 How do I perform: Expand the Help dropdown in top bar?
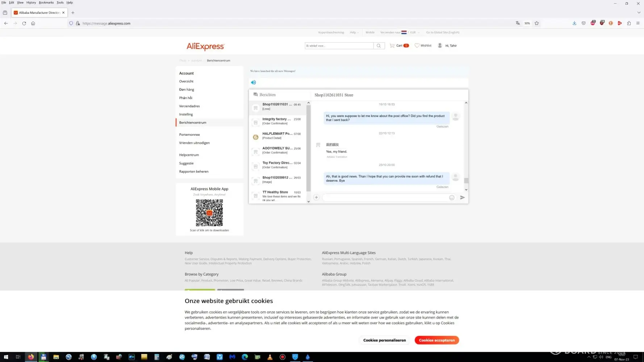coord(354,32)
